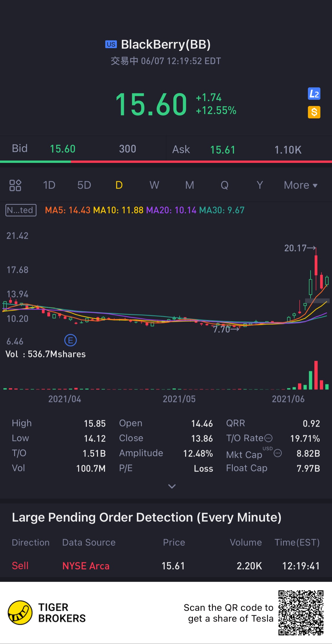Tap the bid size 300

pyautogui.click(x=127, y=149)
